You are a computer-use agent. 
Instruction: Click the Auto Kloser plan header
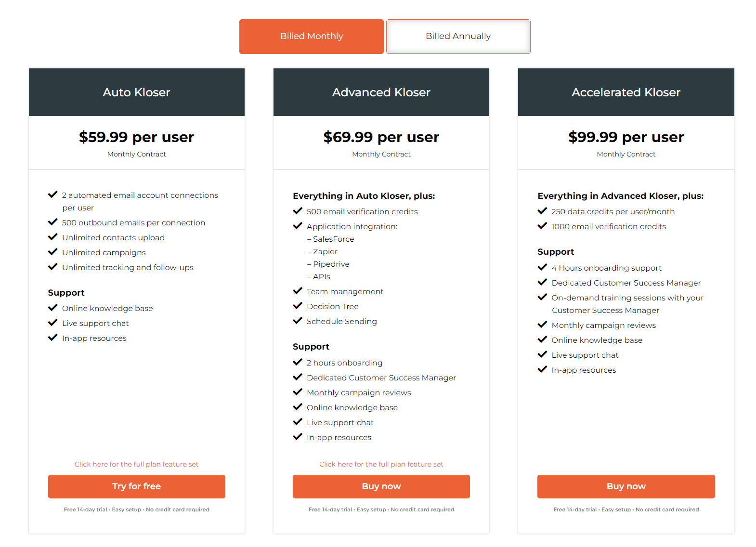coord(136,92)
